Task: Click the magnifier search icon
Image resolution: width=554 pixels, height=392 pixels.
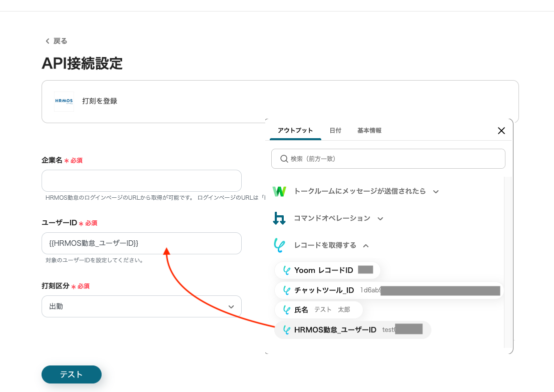Action: click(x=284, y=159)
